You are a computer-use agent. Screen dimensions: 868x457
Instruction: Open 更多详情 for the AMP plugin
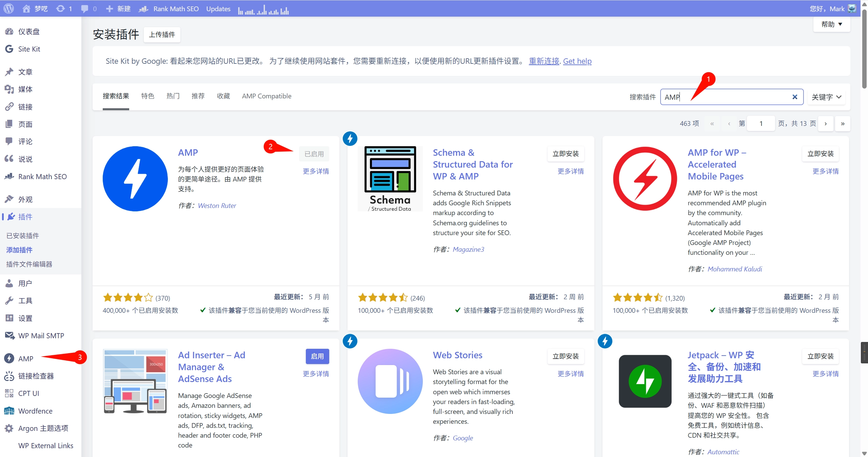(x=316, y=171)
